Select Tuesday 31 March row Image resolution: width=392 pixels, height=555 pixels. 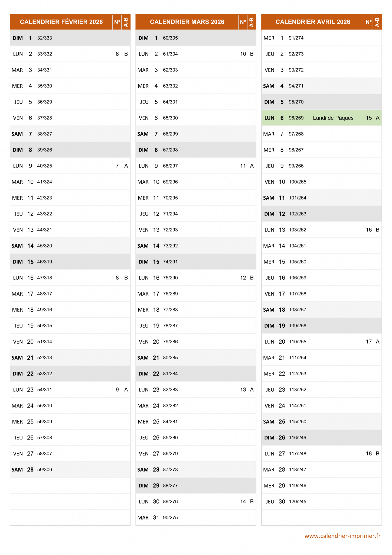(x=196, y=518)
